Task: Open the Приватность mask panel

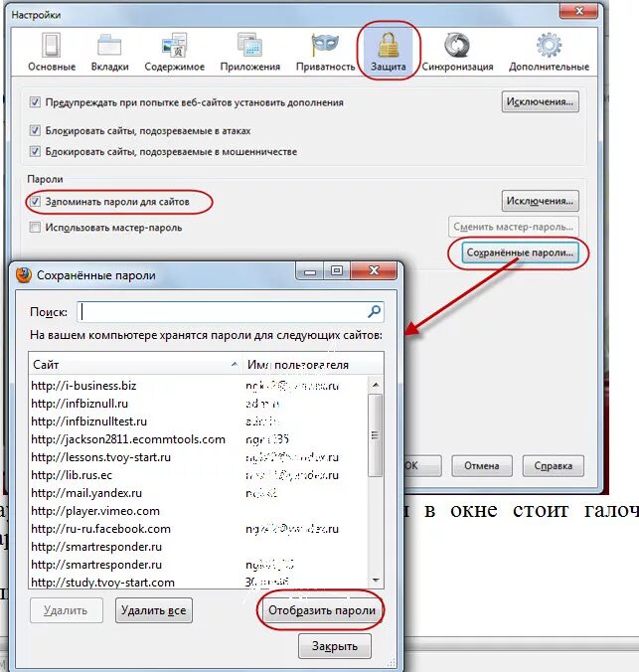Action: (325, 53)
